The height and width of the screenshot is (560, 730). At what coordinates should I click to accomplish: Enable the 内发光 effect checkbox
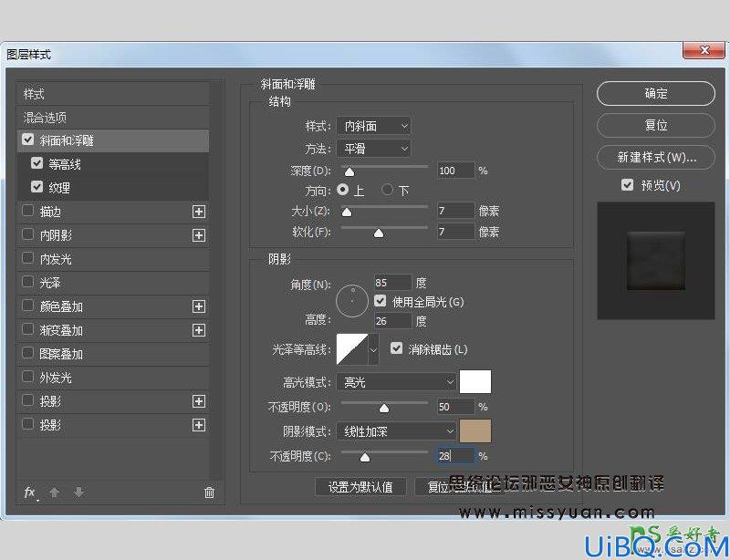(28, 258)
